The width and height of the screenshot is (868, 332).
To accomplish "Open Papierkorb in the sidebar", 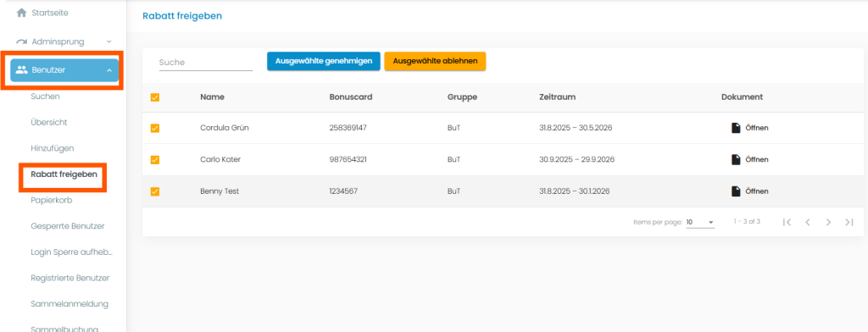I will [x=52, y=200].
